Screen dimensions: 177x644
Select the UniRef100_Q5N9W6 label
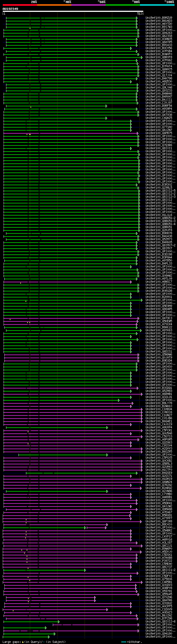pos(159,355)
